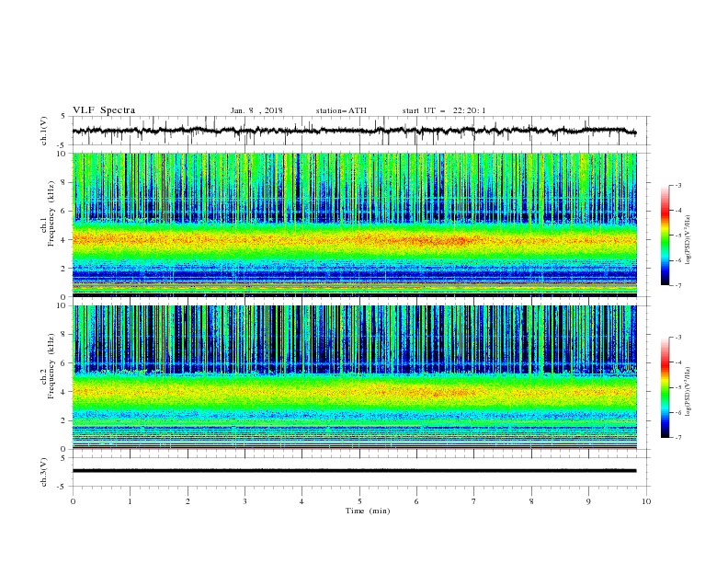This screenshot has height=563, width=728.
Task: Click the ch.2 PSD color scale bar
Action: [665, 387]
